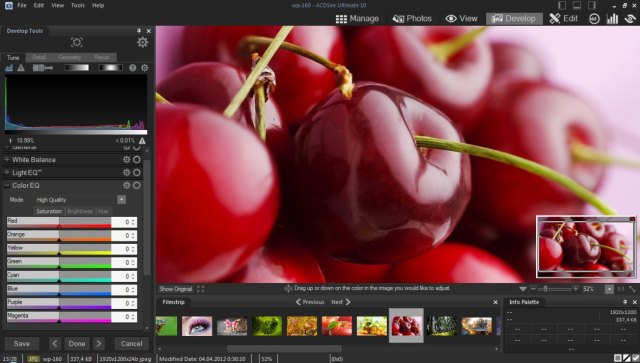Open the Mode High Quality dropdown
The height and width of the screenshot is (363, 640).
(x=122, y=200)
